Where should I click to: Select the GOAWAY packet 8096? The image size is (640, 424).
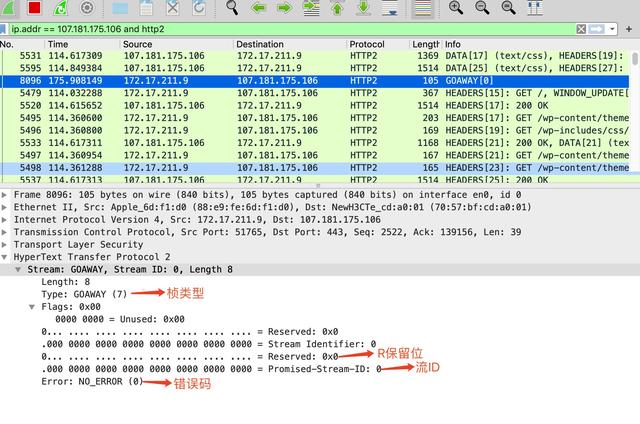[314, 80]
